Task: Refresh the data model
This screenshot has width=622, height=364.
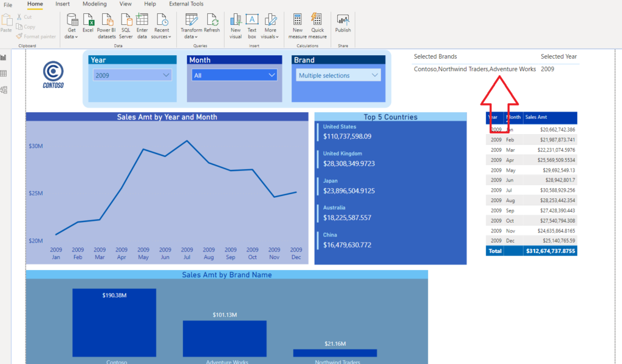Action: 212,23
